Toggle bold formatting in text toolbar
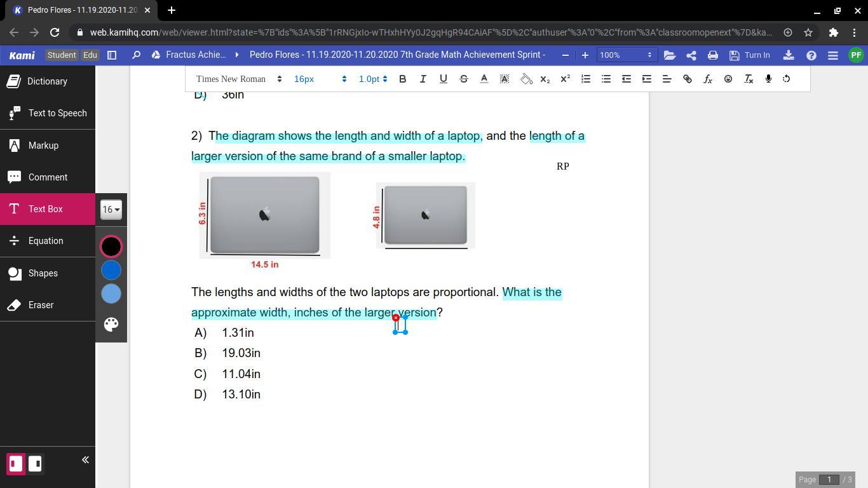 tap(402, 79)
